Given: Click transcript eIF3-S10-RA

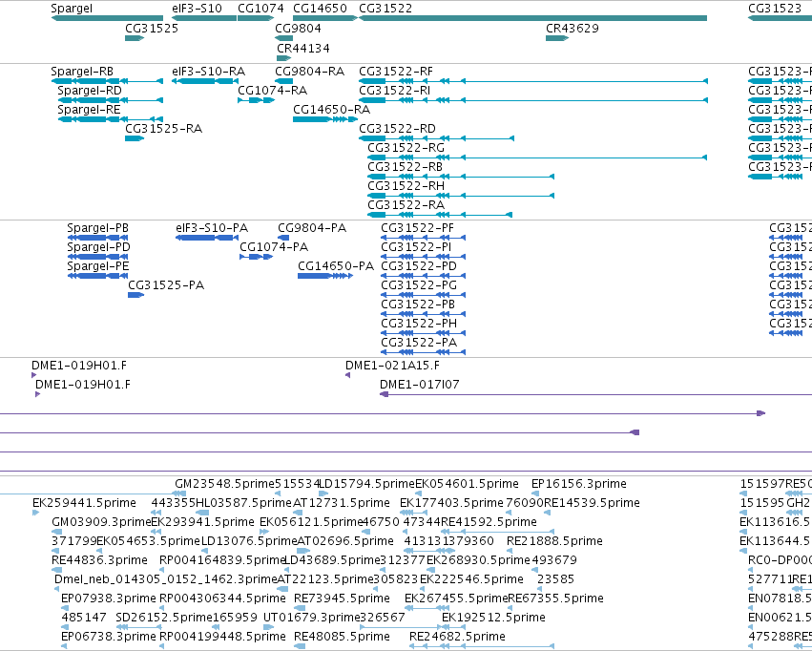Looking at the screenshot, I should point(205,81).
